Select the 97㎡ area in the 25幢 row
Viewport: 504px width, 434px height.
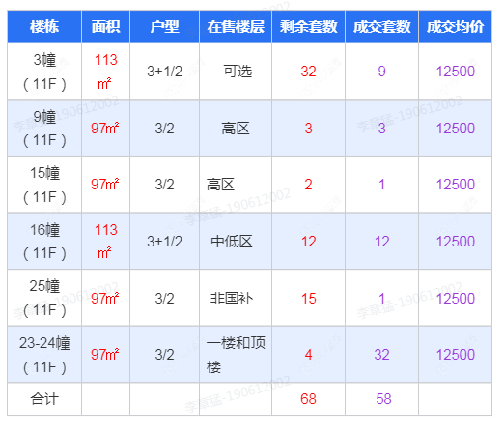coord(105,298)
